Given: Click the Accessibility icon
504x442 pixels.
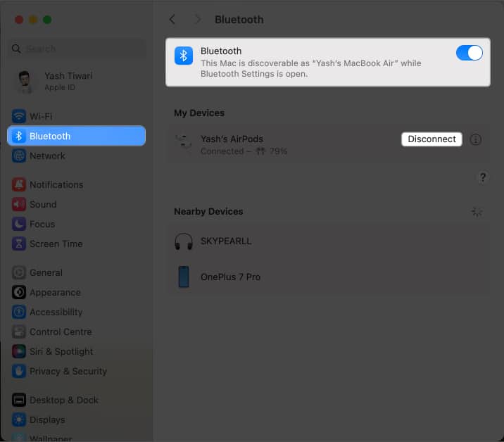Looking at the screenshot, I should click(x=19, y=312).
